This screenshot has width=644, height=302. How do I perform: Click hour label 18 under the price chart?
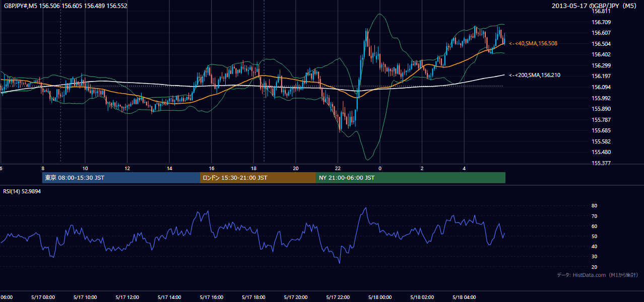pyautogui.click(x=253, y=168)
